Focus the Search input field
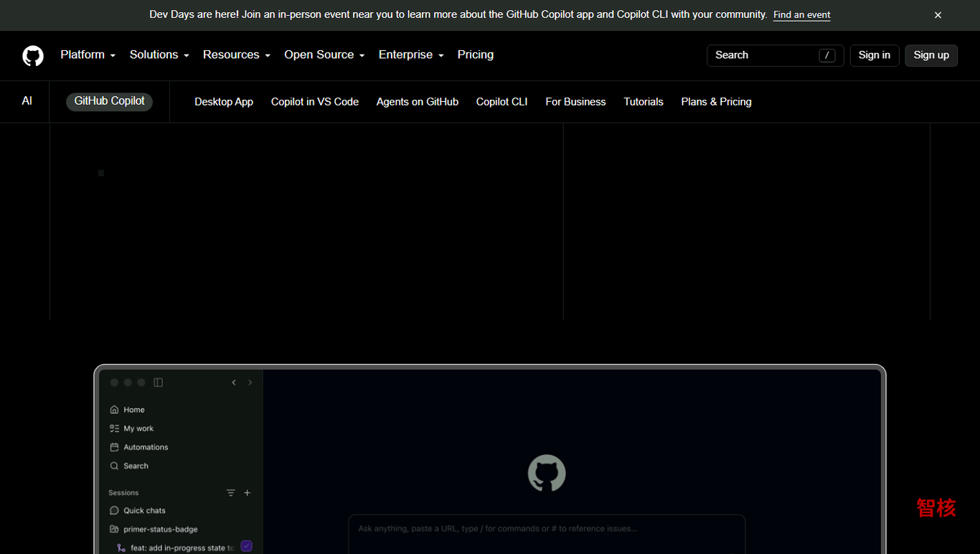 pos(775,55)
